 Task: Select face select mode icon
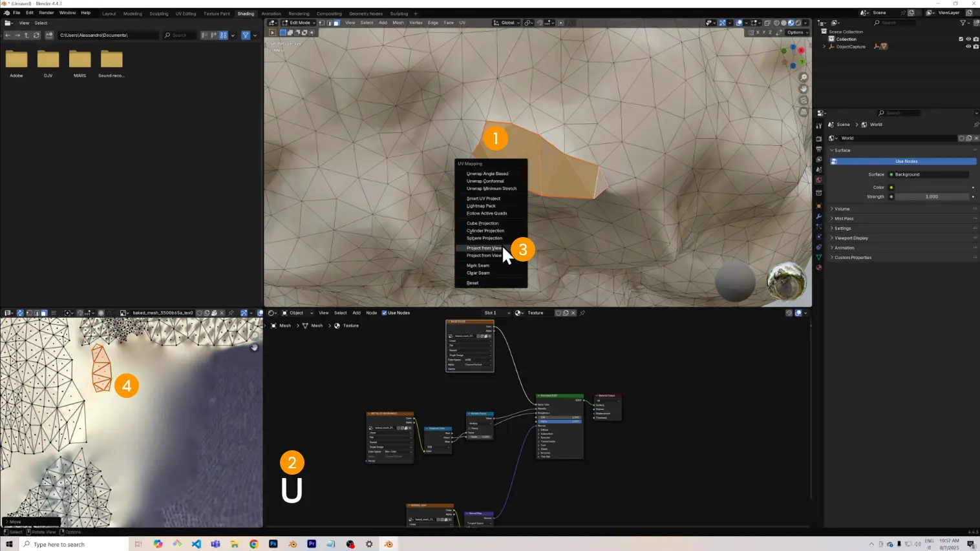(x=336, y=23)
